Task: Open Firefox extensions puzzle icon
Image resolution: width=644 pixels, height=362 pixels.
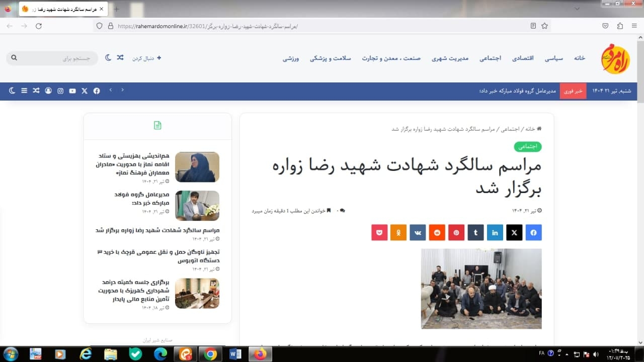Action: coord(620,26)
